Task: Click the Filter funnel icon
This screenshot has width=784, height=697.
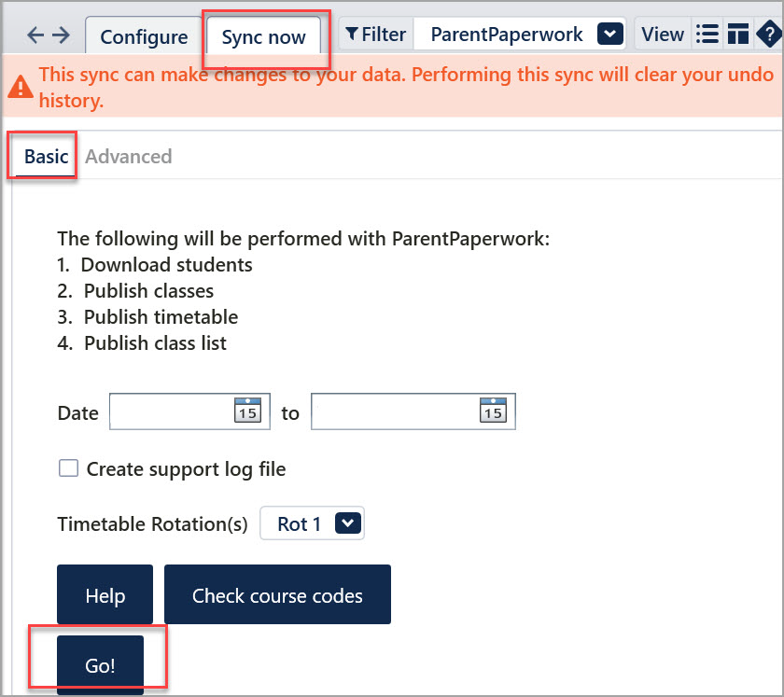Action: pos(352,34)
